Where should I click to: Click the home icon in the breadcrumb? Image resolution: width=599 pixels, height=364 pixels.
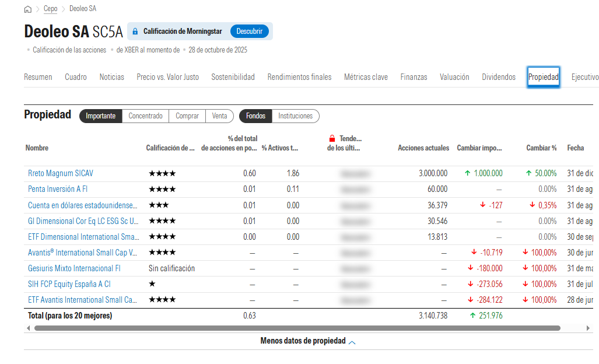27,9
